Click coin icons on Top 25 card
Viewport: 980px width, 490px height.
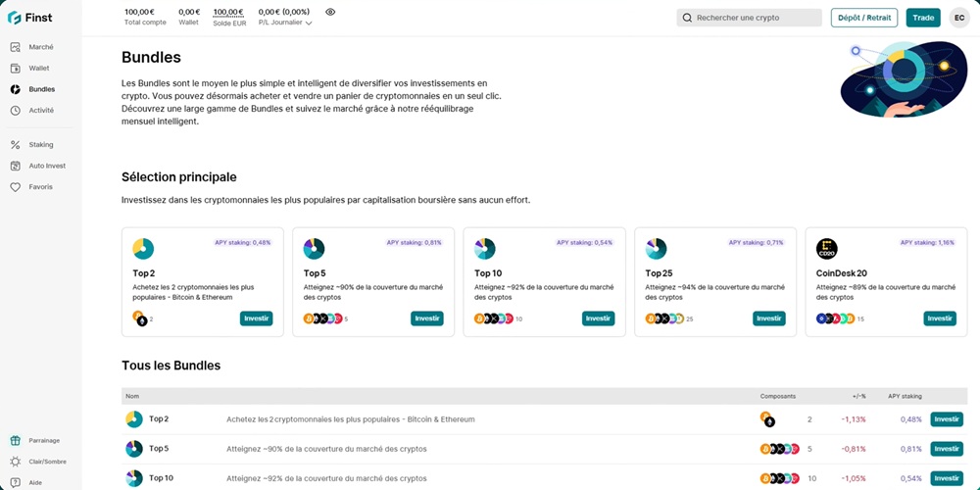point(665,318)
